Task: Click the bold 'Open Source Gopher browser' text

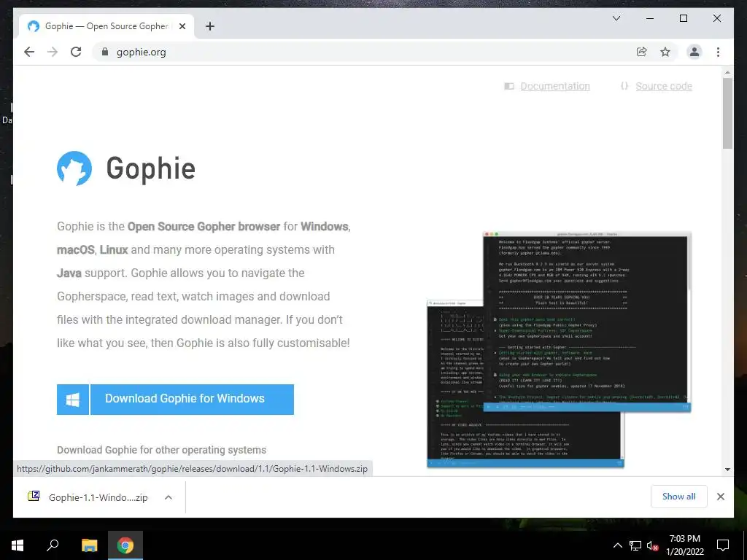Action: pos(204,226)
